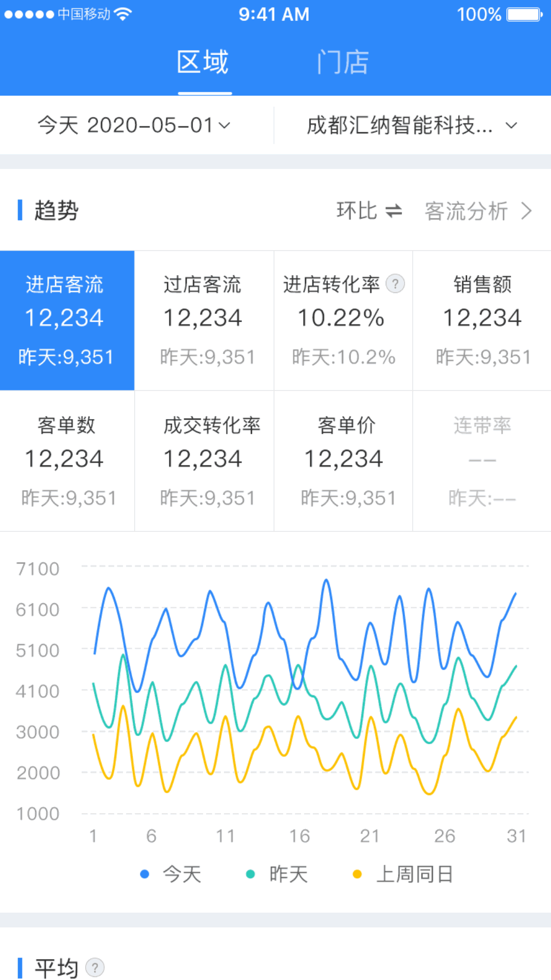551x980 pixels.
Task: Toggle the 上周同日 yellow legend item
Action: (x=403, y=874)
